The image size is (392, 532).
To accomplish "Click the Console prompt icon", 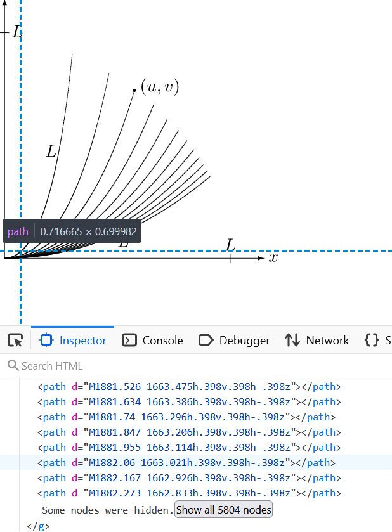I will [x=129, y=340].
